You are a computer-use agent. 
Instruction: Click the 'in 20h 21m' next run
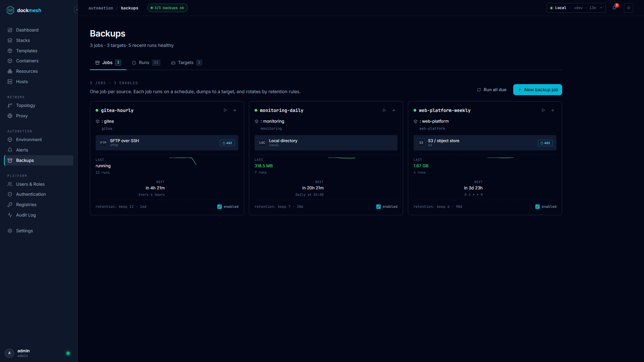click(313, 188)
